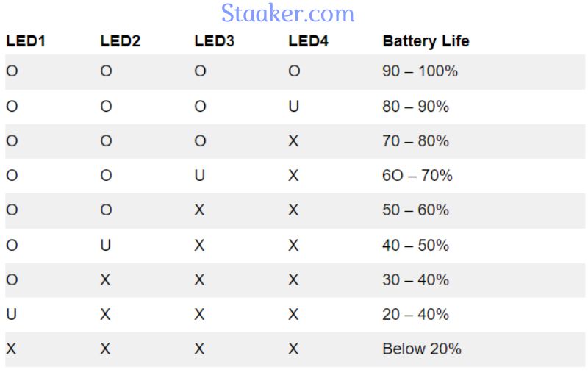
Task: Select the 50 – 60% battery life cell
Action: click(x=415, y=210)
